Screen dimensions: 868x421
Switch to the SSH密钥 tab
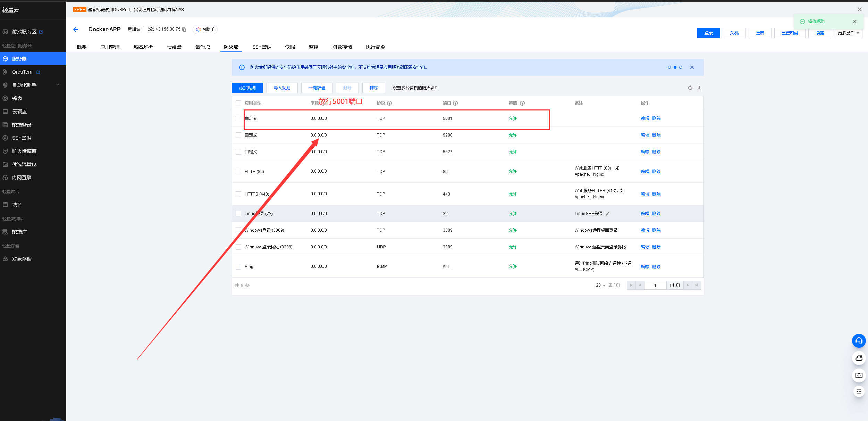262,47
